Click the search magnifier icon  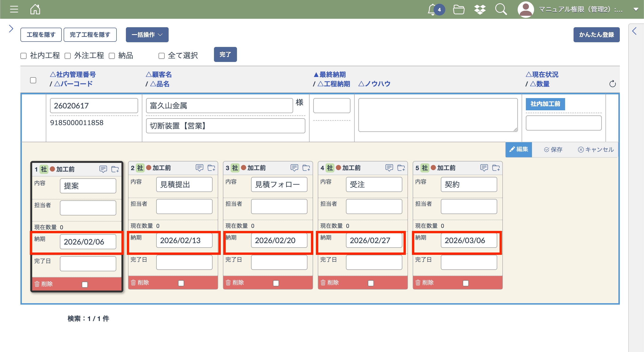pyautogui.click(x=501, y=9)
